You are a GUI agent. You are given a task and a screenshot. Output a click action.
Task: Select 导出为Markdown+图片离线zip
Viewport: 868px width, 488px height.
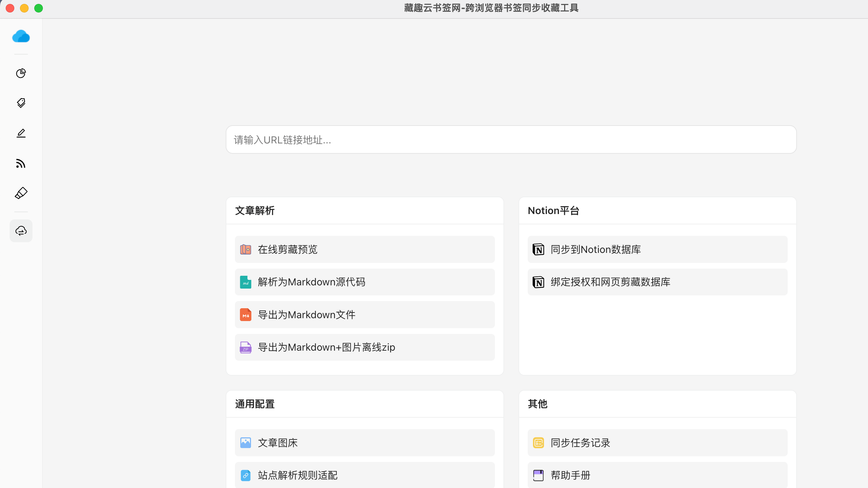[x=365, y=347]
